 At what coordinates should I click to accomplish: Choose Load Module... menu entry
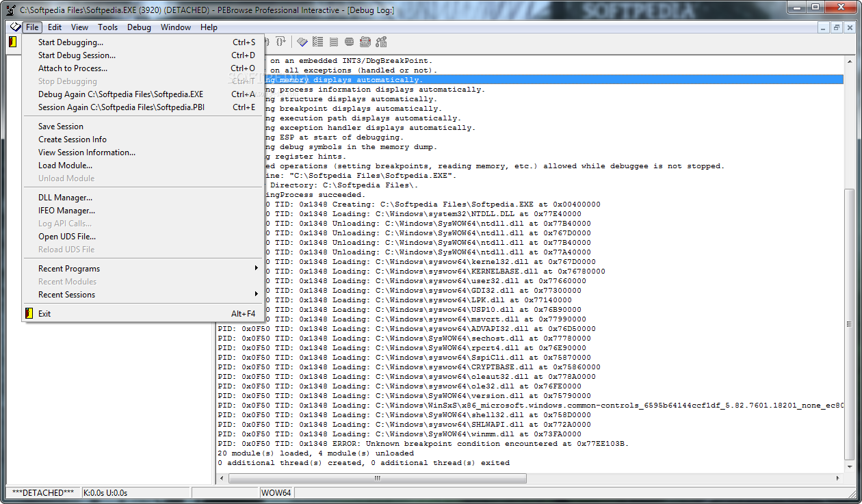(143, 165)
